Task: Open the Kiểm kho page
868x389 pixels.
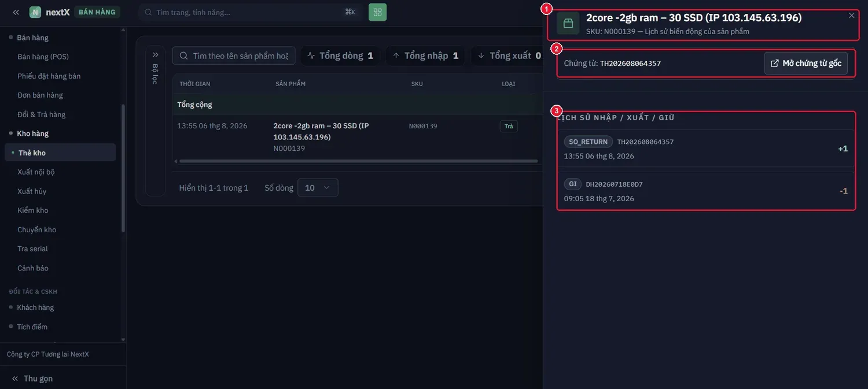Action: (33, 210)
